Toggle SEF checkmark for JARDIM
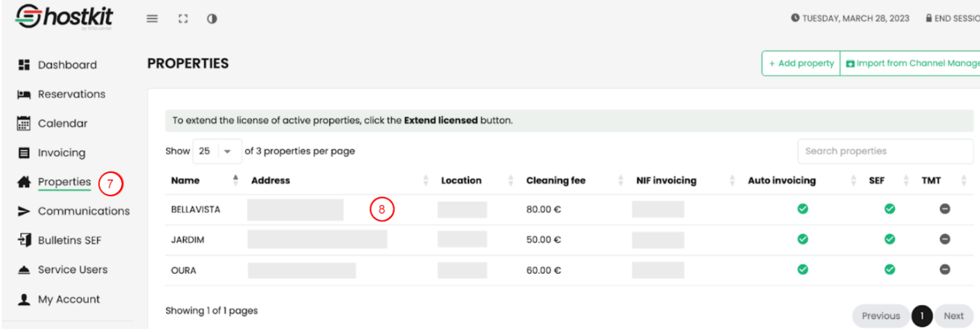Screen dimensions: 980x332 890,239
